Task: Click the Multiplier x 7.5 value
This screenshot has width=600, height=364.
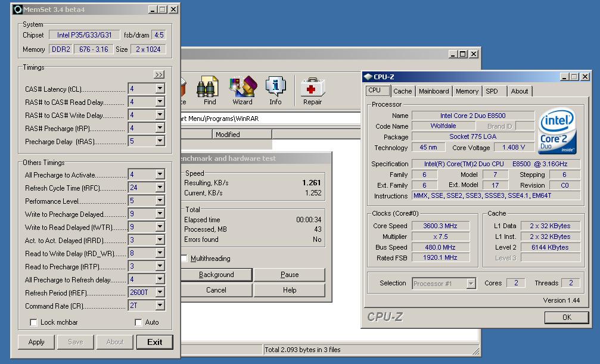Action: [x=440, y=237]
